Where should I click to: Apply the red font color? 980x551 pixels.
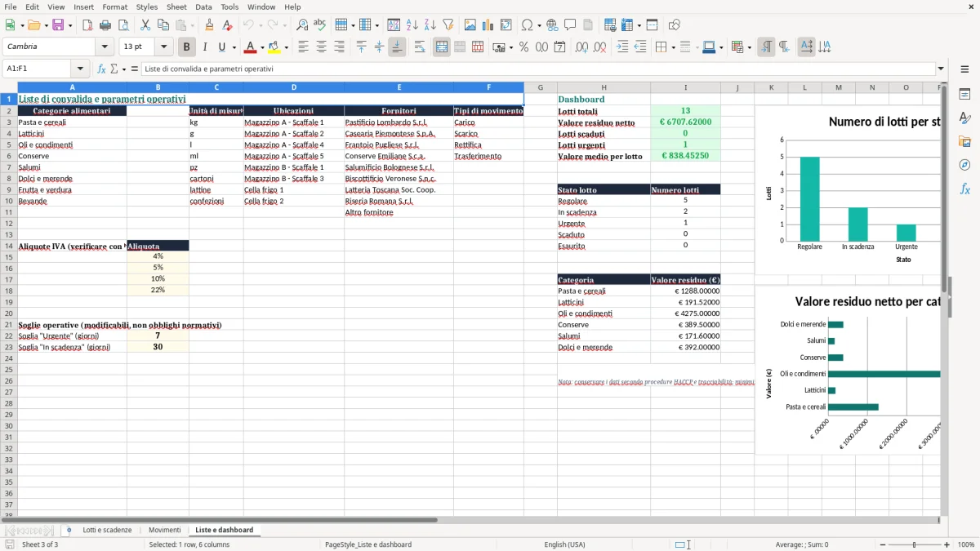coord(251,47)
